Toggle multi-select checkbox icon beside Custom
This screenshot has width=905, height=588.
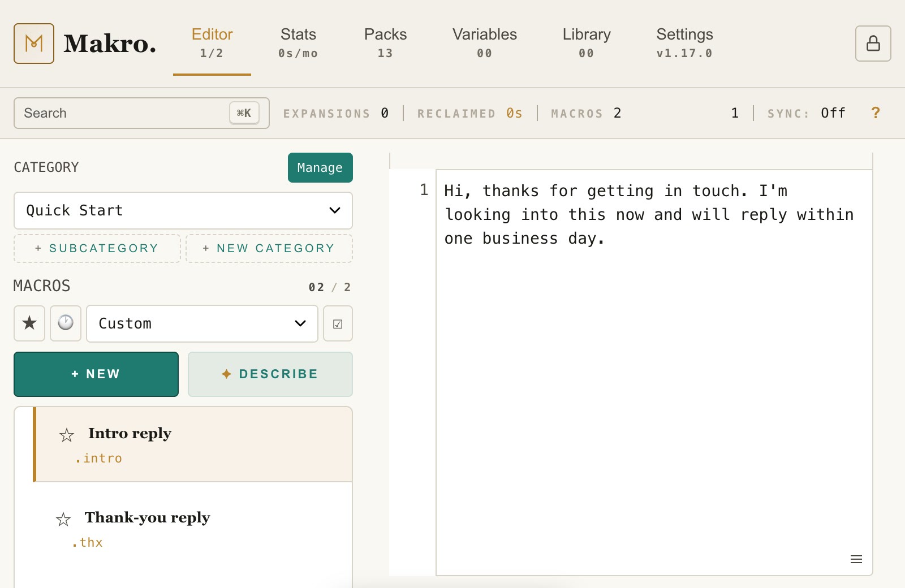coord(338,323)
